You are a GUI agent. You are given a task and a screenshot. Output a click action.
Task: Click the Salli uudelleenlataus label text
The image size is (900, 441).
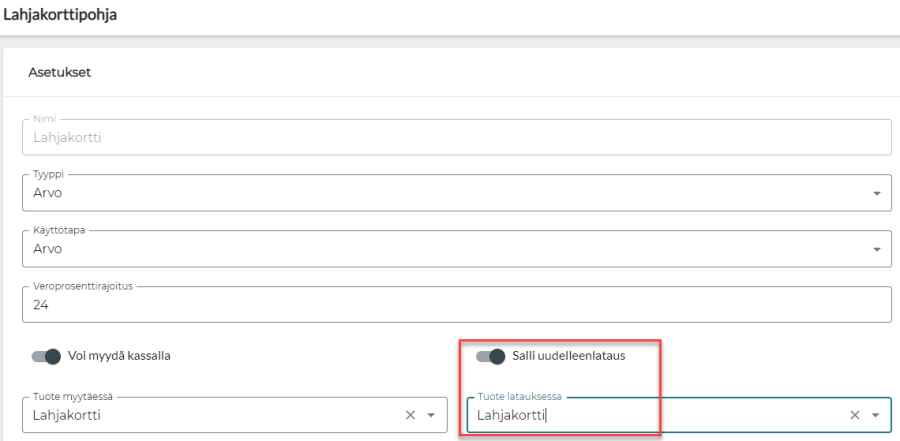[568, 356]
